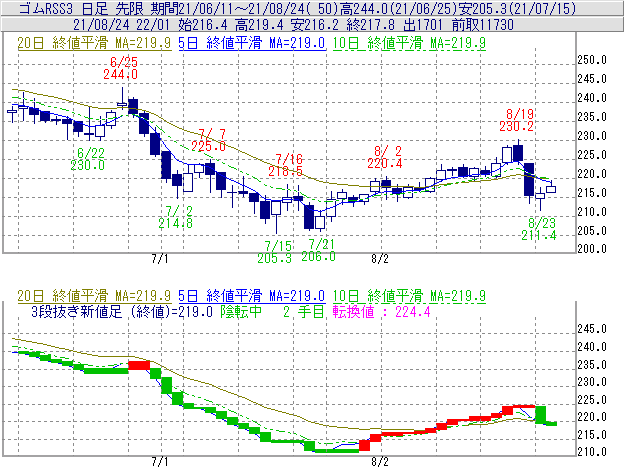This screenshot has height=475, width=624.
Task: Click the 250.0 price axis label
Action: pyautogui.click(x=592, y=60)
